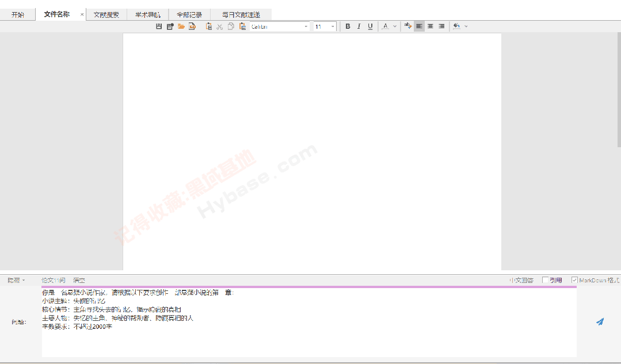Click the 清空 button to clear

pyautogui.click(x=79, y=280)
